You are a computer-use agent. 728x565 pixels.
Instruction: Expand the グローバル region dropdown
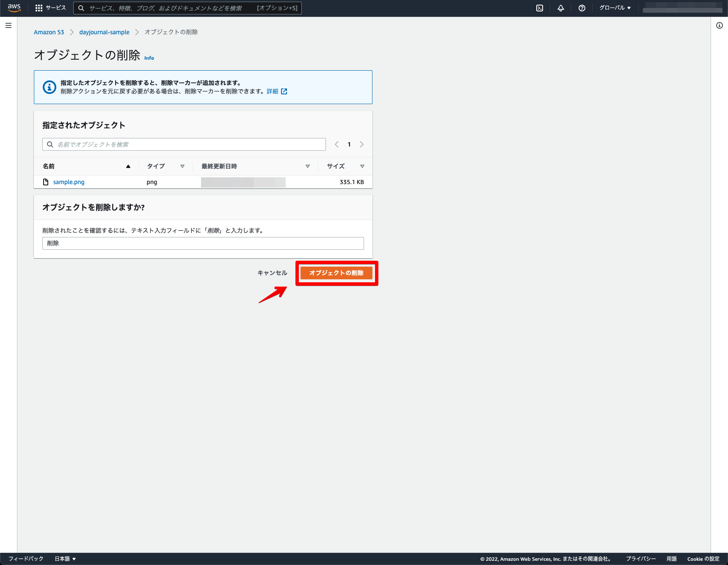(615, 8)
